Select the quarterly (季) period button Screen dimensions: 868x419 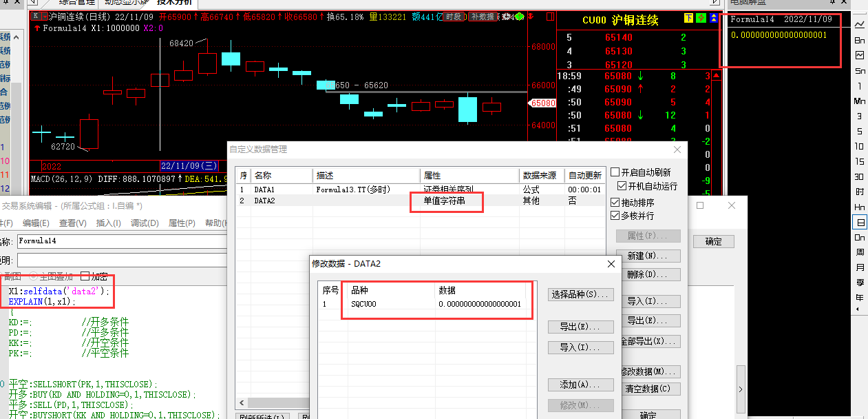tap(860, 283)
